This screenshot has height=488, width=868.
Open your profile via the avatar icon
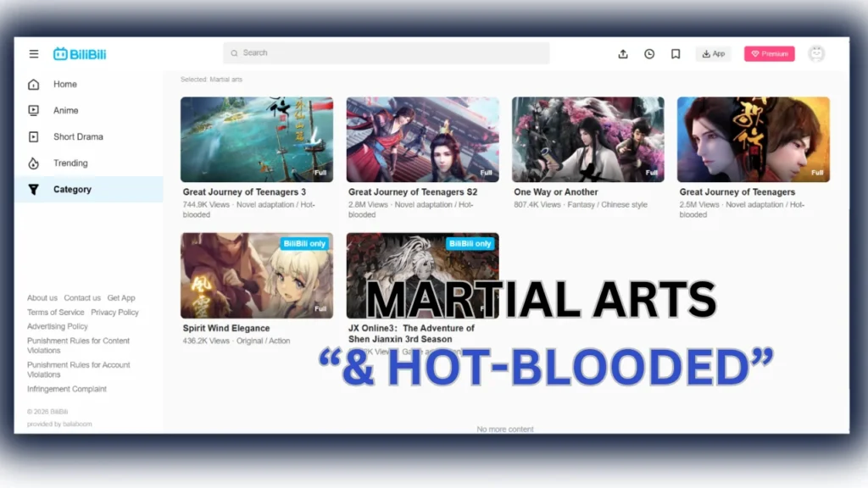click(815, 53)
